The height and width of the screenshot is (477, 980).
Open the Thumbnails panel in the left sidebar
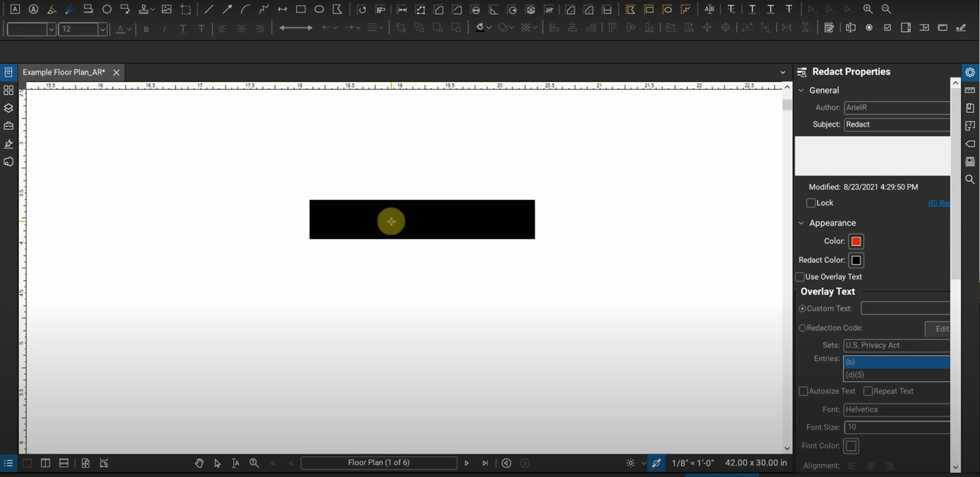(x=8, y=90)
